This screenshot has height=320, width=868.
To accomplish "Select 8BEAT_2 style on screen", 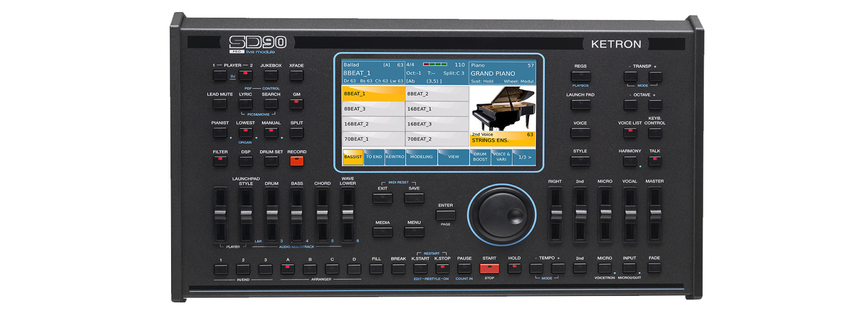I will point(437,94).
